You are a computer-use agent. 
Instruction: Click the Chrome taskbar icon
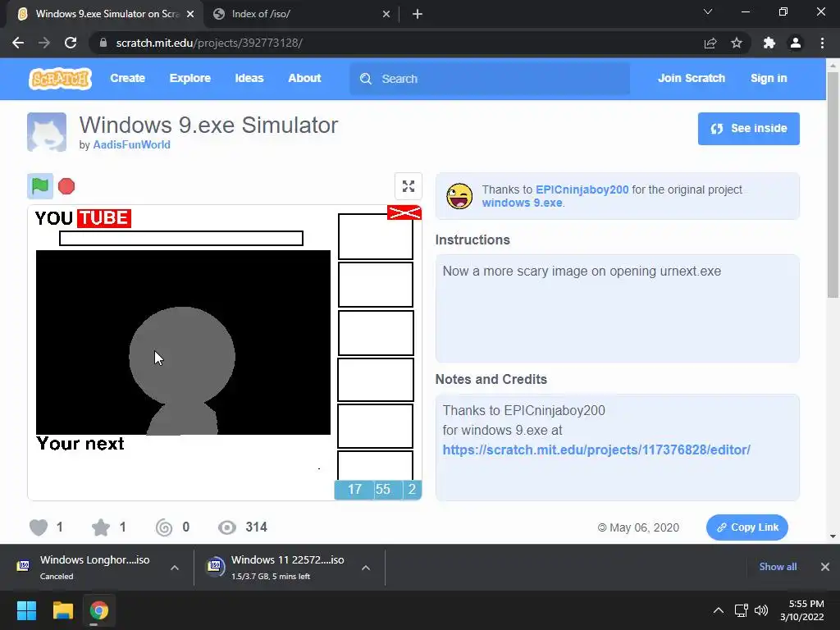pyautogui.click(x=99, y=610)
